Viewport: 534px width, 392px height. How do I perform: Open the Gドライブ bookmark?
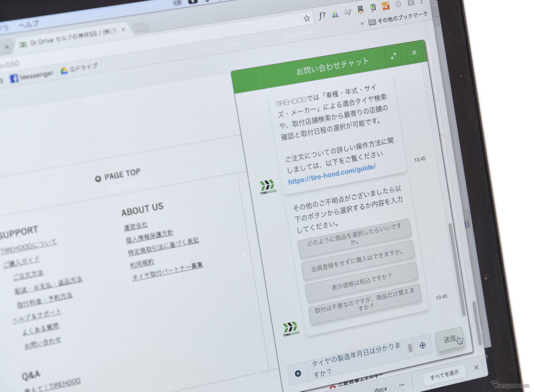[x=79, y=68]
